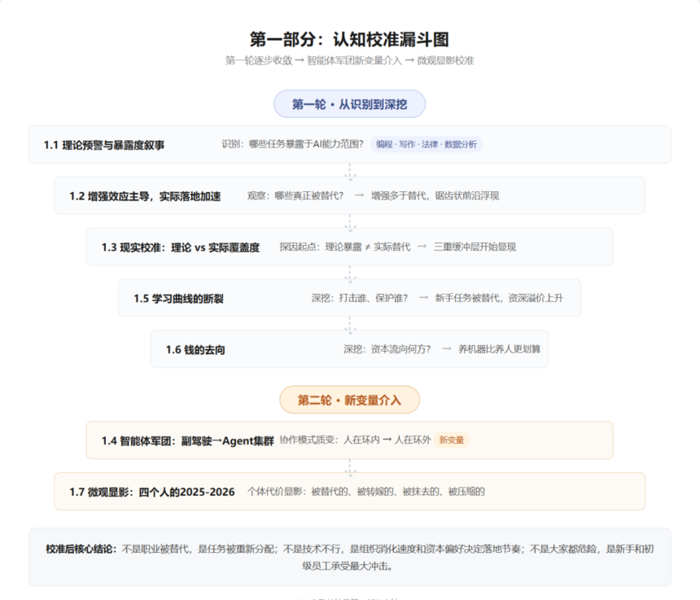Click the arrow after 打击谁、保护谁?
Viewport: 700px width, 600px height.
[423, 298]
